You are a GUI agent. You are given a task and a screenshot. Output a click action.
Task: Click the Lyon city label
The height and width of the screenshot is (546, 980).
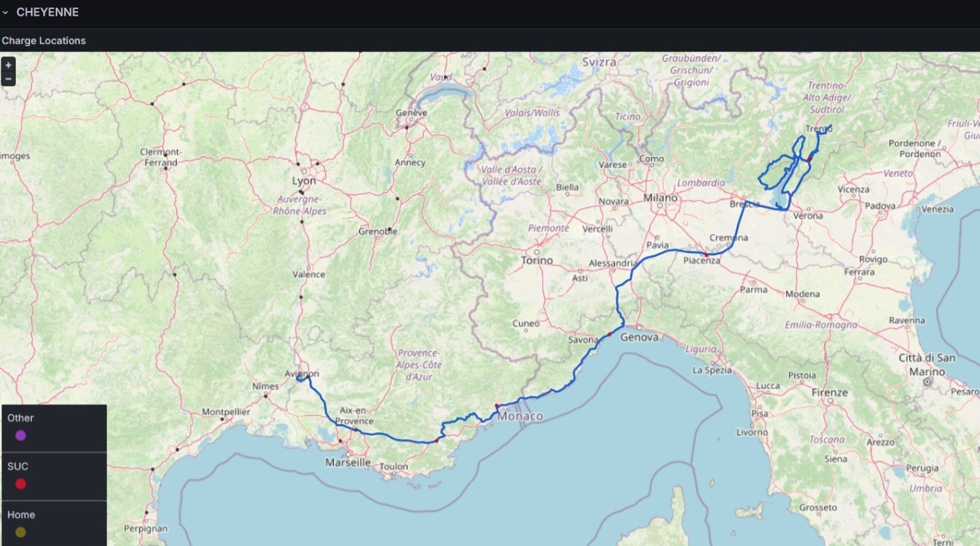click(x=304, y=181)
